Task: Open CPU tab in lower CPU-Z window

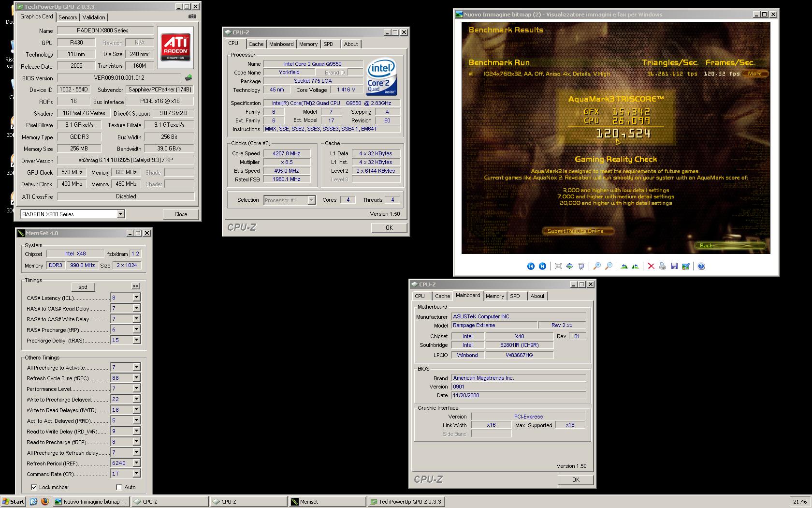Action: click(420, 296)
